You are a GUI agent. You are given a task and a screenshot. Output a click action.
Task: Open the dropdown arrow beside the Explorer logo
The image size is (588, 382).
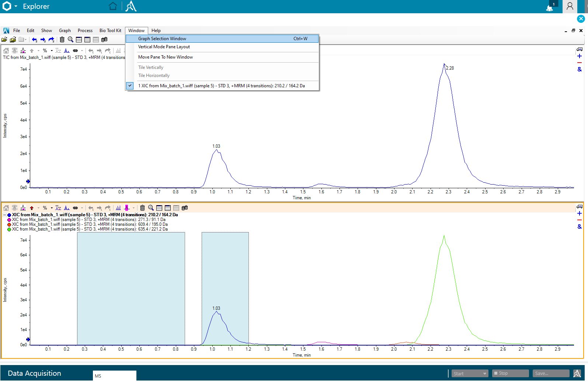pos(16,6)
